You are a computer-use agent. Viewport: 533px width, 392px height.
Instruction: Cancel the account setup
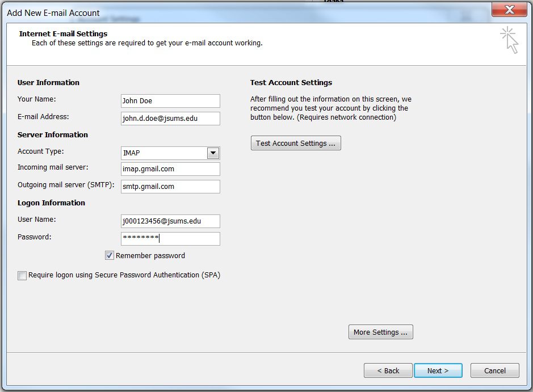[x=494, y=370]
